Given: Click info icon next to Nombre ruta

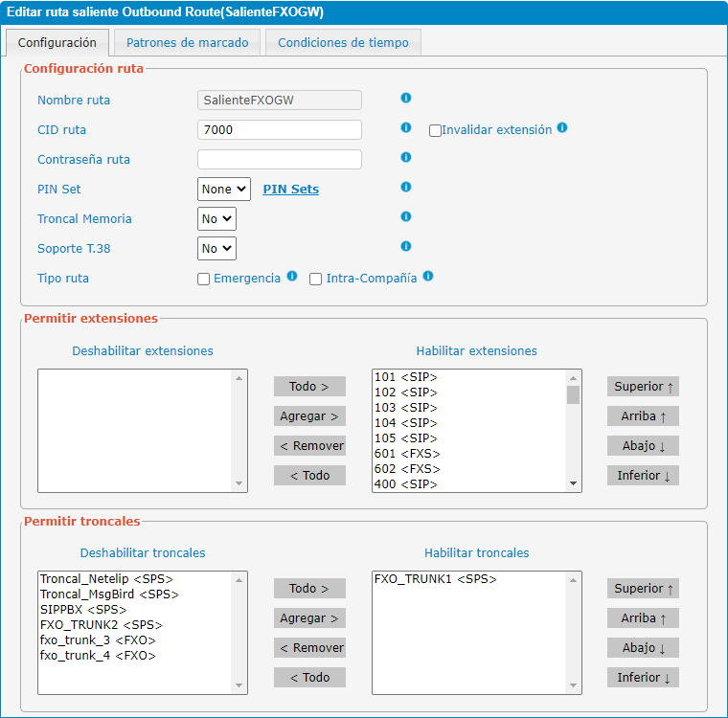Looking at the screenshot, I should [x=405, y=99].
